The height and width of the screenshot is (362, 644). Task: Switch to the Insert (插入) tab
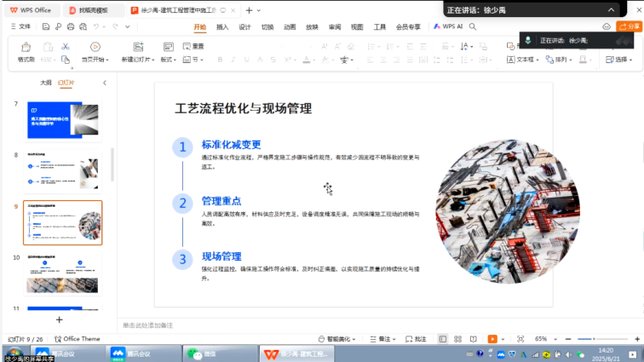(x=222, y=27)
